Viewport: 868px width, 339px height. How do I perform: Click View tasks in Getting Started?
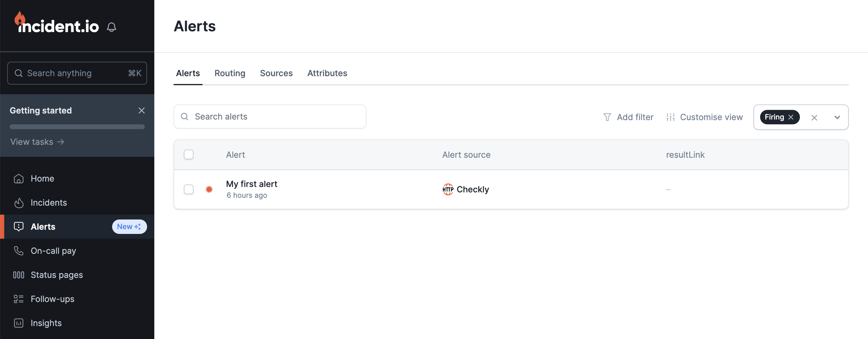click(38, 142)
